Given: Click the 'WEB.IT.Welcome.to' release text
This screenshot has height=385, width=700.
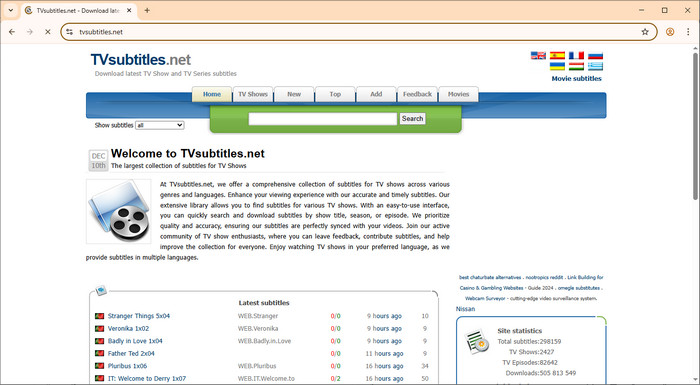Looking at the screenshot, I should tap(266, 378).
